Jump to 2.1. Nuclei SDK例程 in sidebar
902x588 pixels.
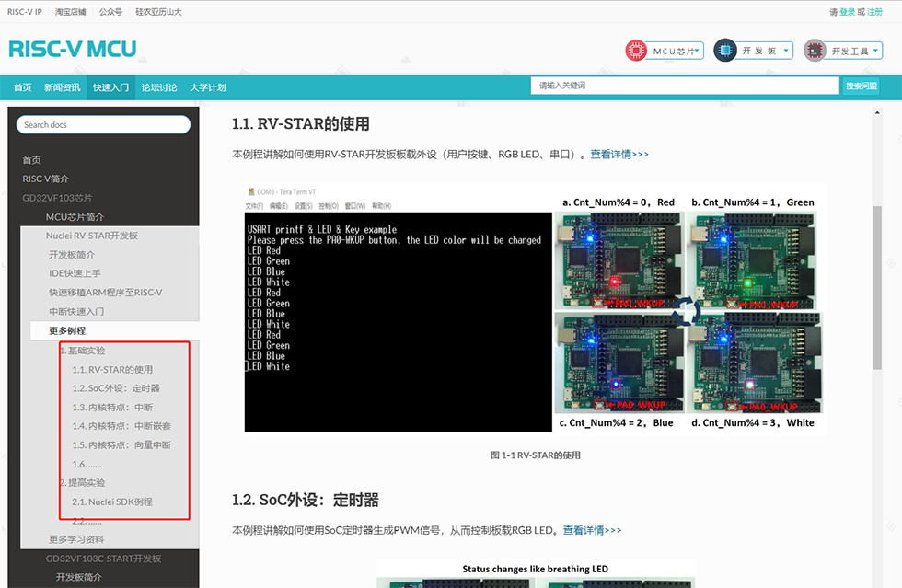[x=112, y=502]
